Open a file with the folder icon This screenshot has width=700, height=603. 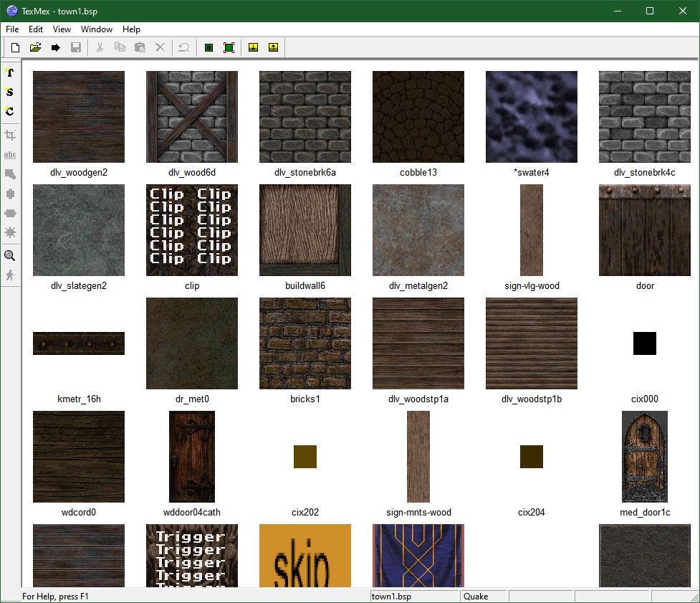[x=35, y=48]
